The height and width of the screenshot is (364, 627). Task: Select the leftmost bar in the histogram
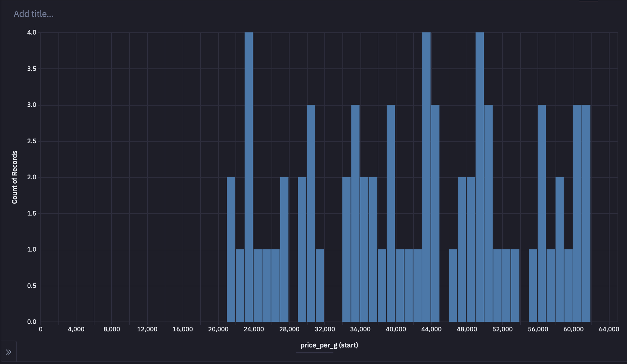pos(231,249)
